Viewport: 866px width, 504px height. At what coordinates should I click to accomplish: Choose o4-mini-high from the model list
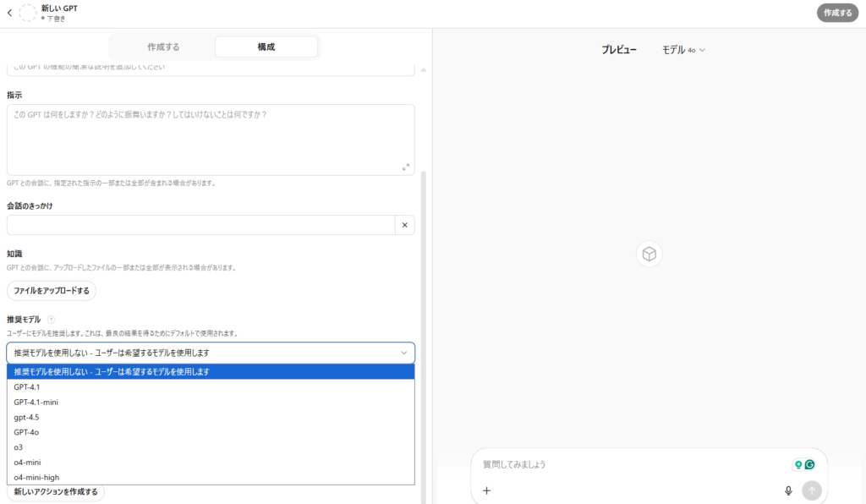coord(211,478)
